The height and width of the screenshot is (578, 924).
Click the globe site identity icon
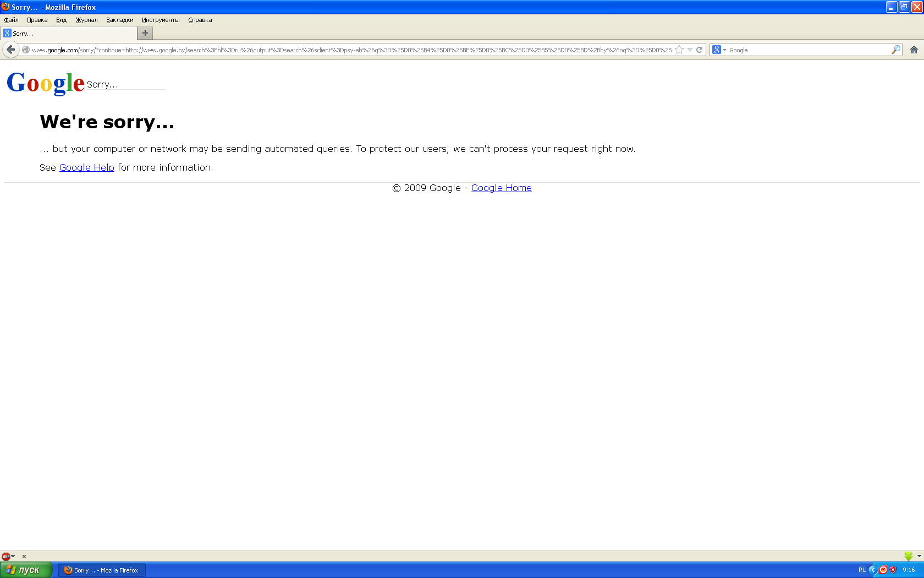[25, 50]
